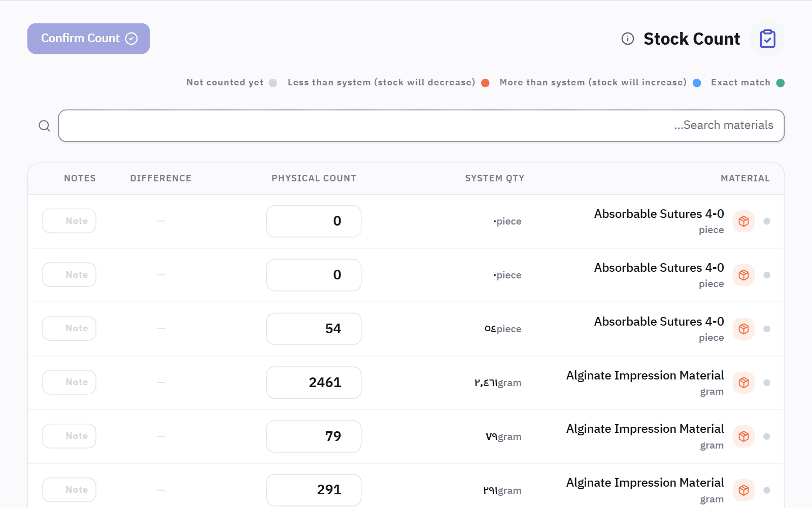
Task: Click system quantity ٧٩gram value
Action: click(x=503, y=436)
